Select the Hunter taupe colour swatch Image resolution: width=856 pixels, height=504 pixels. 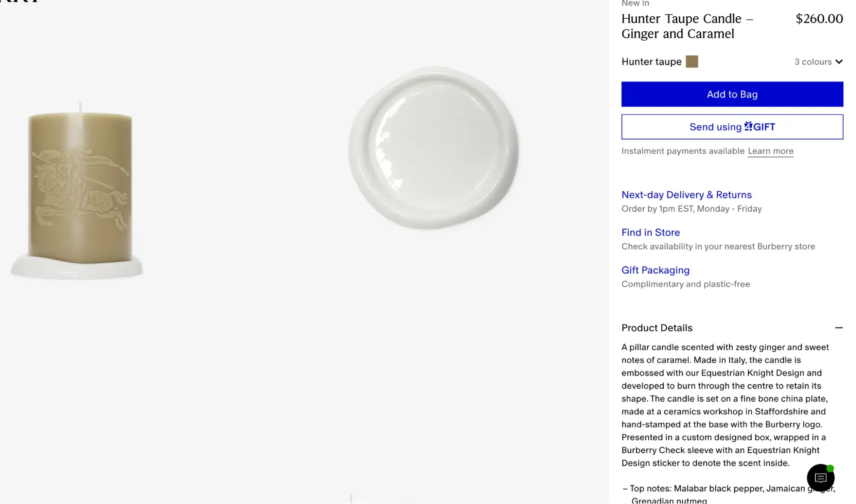point(692,62)
